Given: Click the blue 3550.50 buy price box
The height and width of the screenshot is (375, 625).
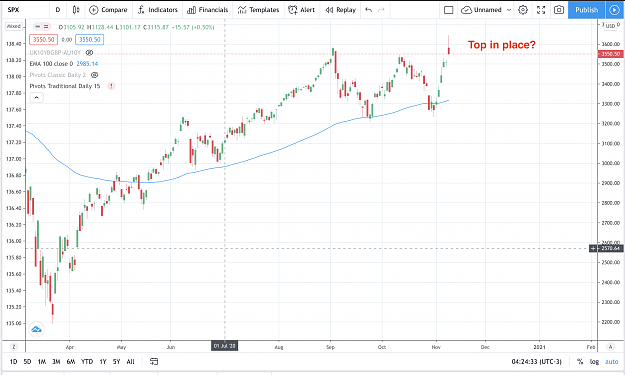Looking at the screenshot, I should click(90, 39).
